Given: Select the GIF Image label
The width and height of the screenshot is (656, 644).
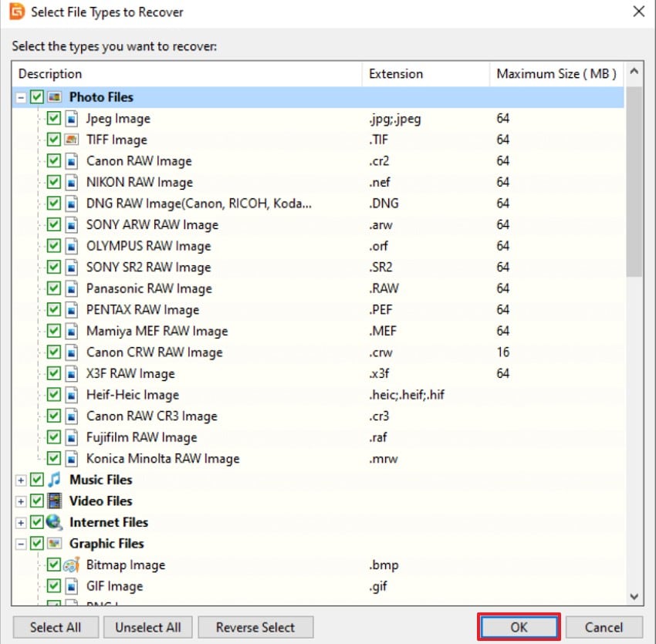Looking at the screenshot, I should 115,586.
